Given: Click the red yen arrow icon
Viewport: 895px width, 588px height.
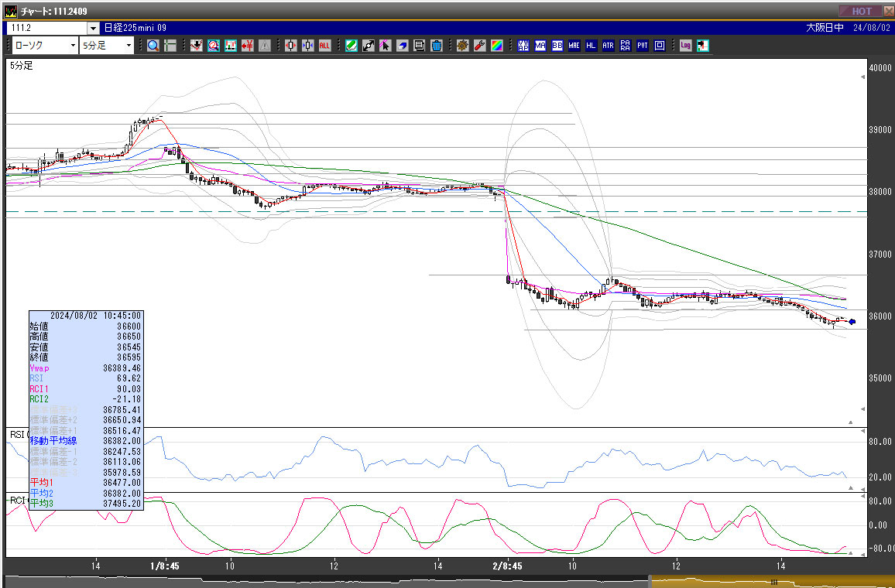Looking at the screenshot, I should 247,46.
